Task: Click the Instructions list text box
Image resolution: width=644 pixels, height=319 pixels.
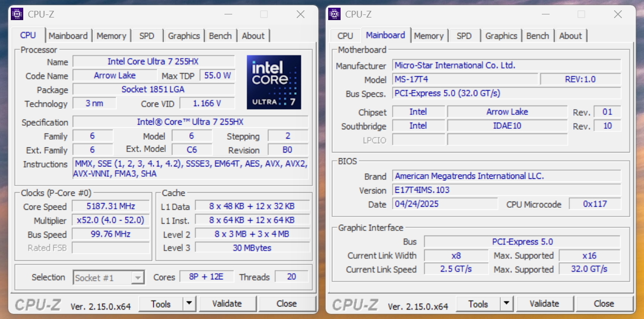Action: click(190, 169)
